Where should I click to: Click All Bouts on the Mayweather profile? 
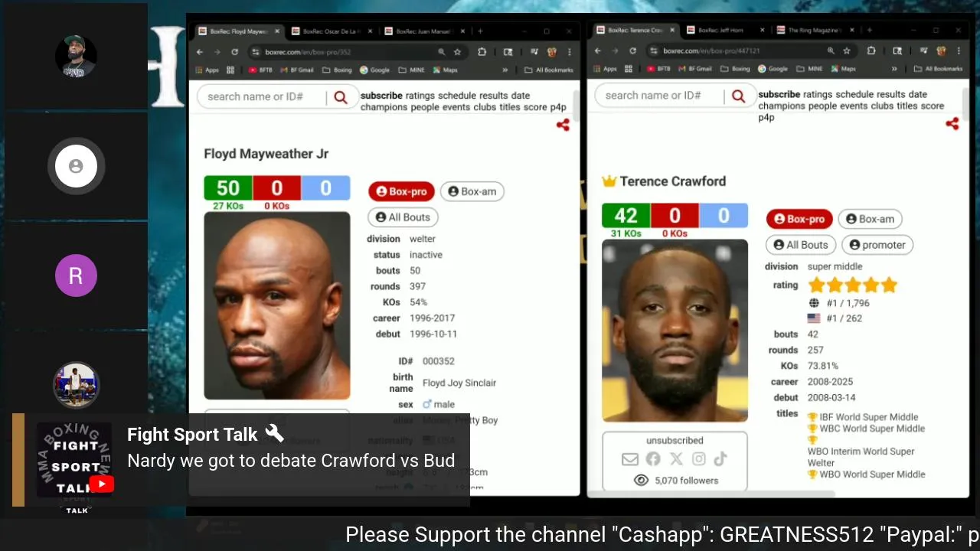pos(403,217)
